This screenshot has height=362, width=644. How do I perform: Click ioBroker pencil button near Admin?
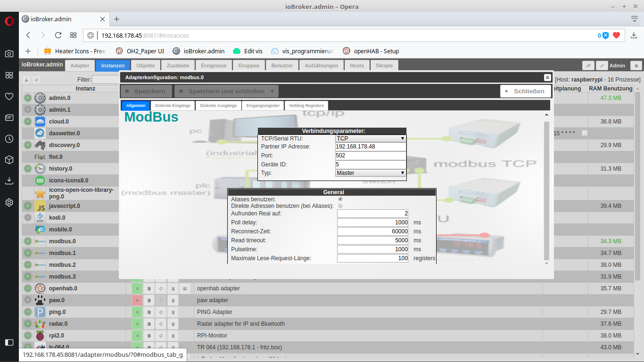602,66
